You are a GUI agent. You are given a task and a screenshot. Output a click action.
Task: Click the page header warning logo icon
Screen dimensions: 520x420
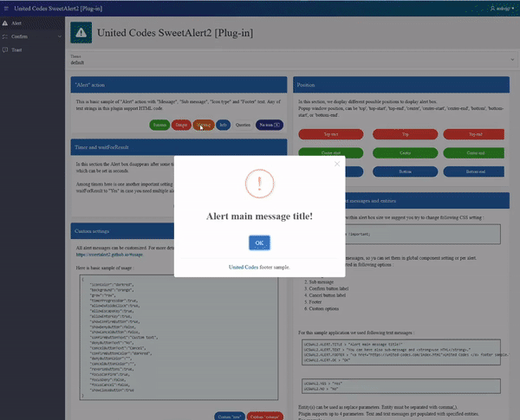click(81, 33)
